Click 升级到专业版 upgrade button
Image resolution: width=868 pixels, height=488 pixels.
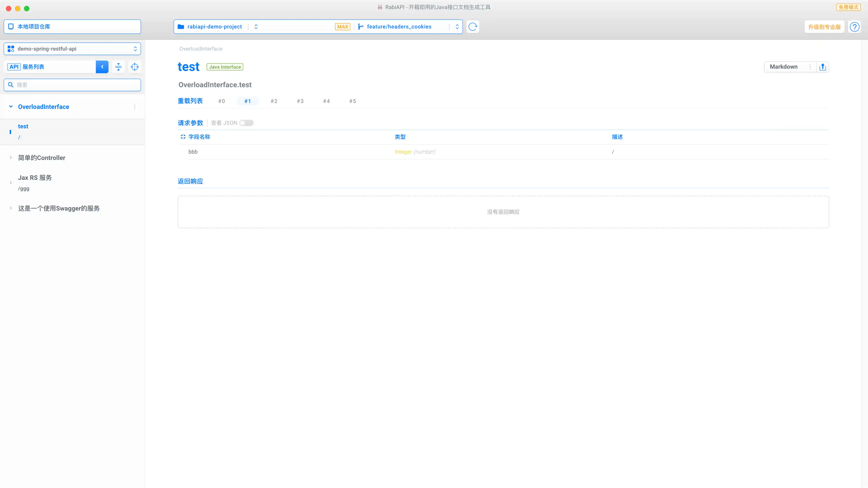(x=824, y=27)
